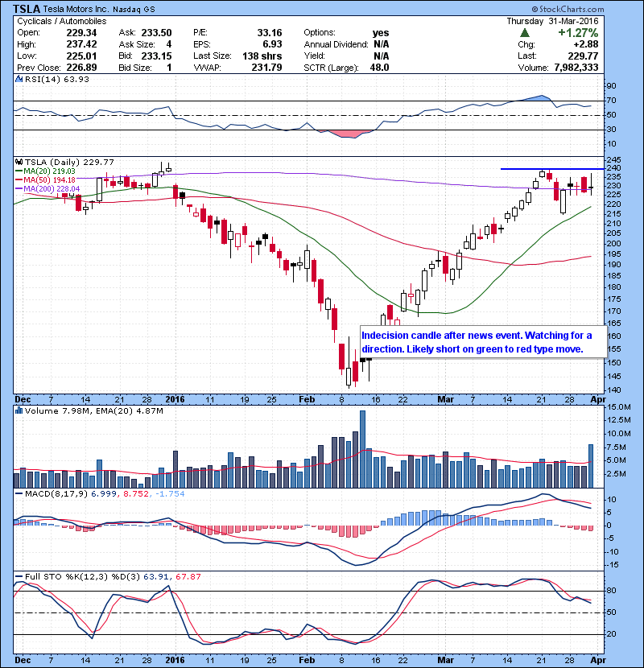The image size is (644, 668).
Task: Click the green up-arrow change indicator
Action: tap(525, 33)
